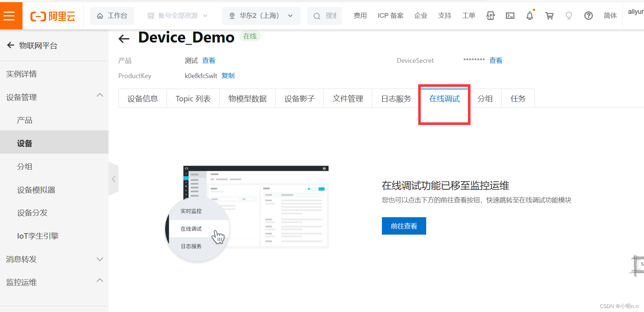
Task: Open the 工作台 workbench button
Action: 112,16
